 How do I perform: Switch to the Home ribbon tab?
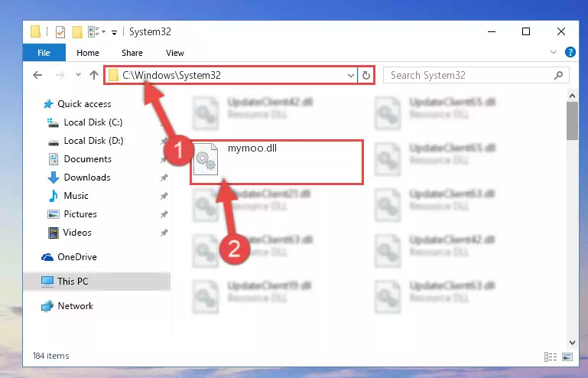(x=88, y=53)
